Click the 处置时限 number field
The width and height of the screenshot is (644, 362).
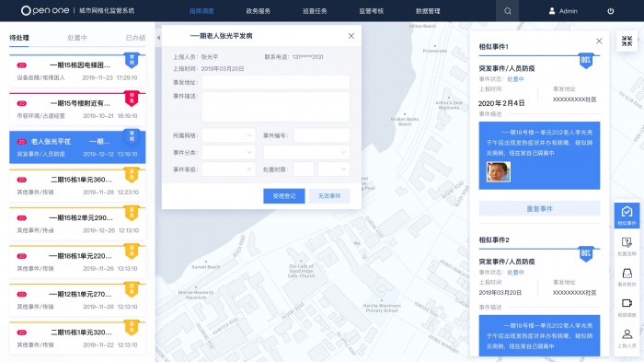[x=304, y=169]
